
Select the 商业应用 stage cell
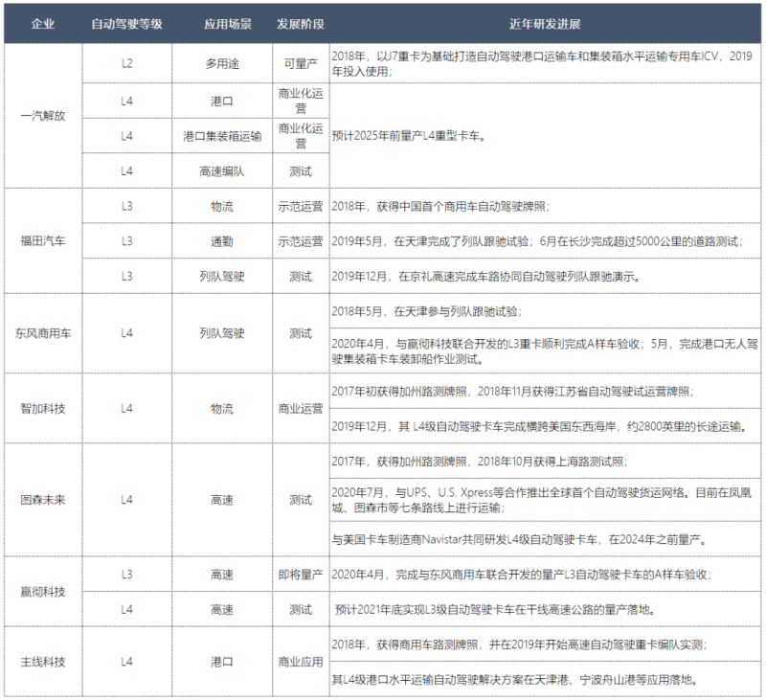click(x=300, y=661)
